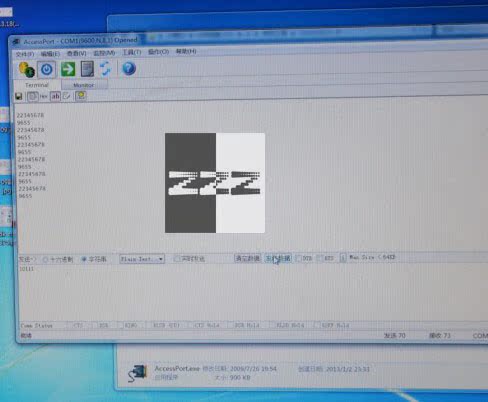The height and width of the screenshot is (402, 488).
Task: Click the 发送 70 counter in status bar
Action: tap(395, 336)
